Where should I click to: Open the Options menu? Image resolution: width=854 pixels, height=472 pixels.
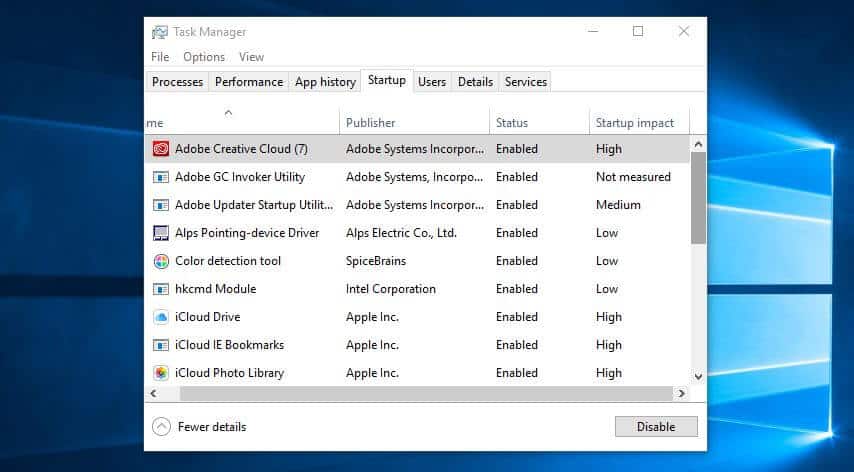coord(204,57)
